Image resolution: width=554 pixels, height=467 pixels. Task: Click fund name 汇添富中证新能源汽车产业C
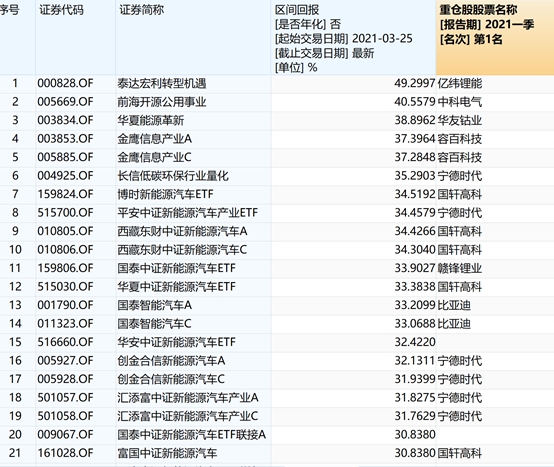point(188,416)
